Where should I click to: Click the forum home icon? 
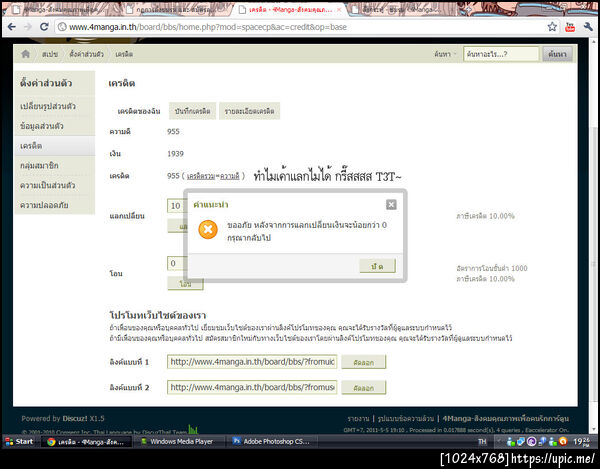point(26,54)
